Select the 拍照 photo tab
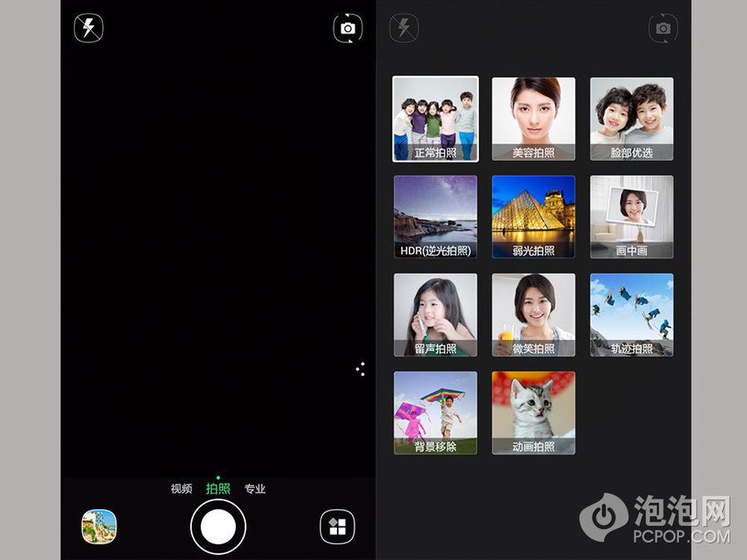This screenshot has width=747, height=560. tap(218, 489)
